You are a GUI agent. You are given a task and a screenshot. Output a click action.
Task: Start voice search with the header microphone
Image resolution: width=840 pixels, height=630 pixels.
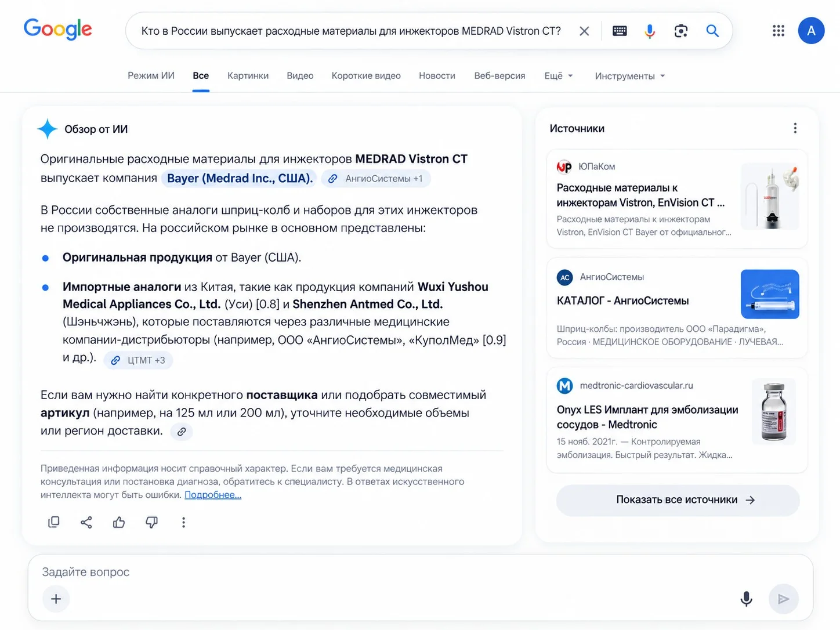(650, 31)
